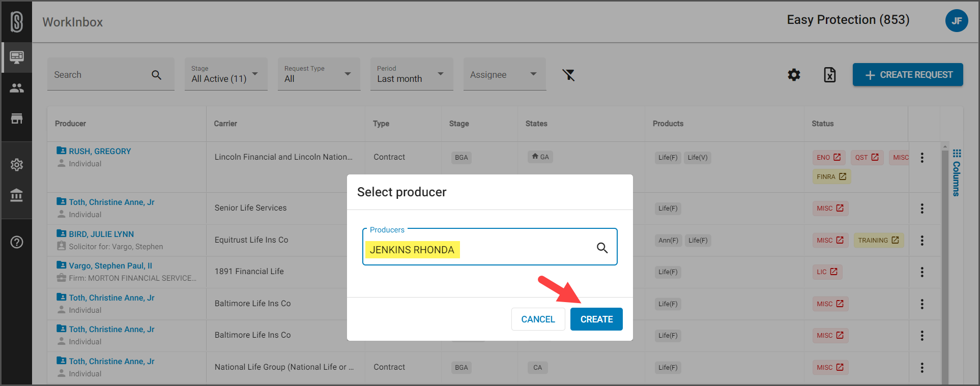Sort by the Producer column header
Viewport: 980px width, 386px height.
(70, 124)
